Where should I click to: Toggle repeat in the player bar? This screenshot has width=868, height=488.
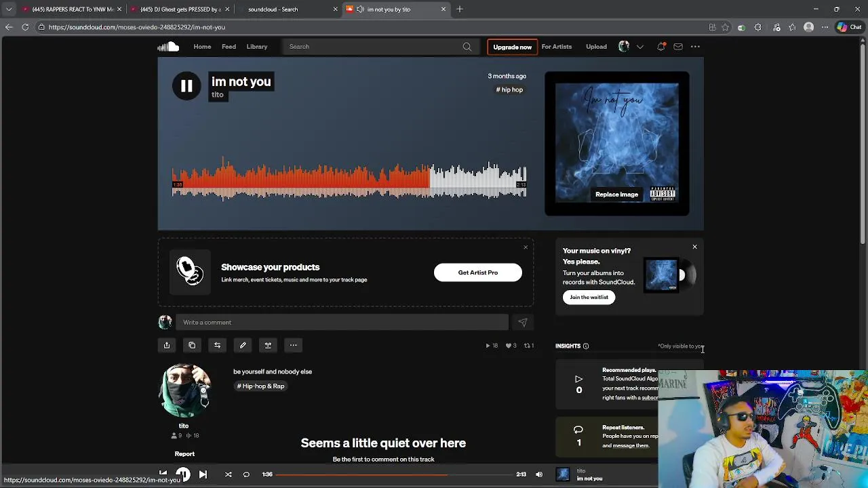click(246, 474)
